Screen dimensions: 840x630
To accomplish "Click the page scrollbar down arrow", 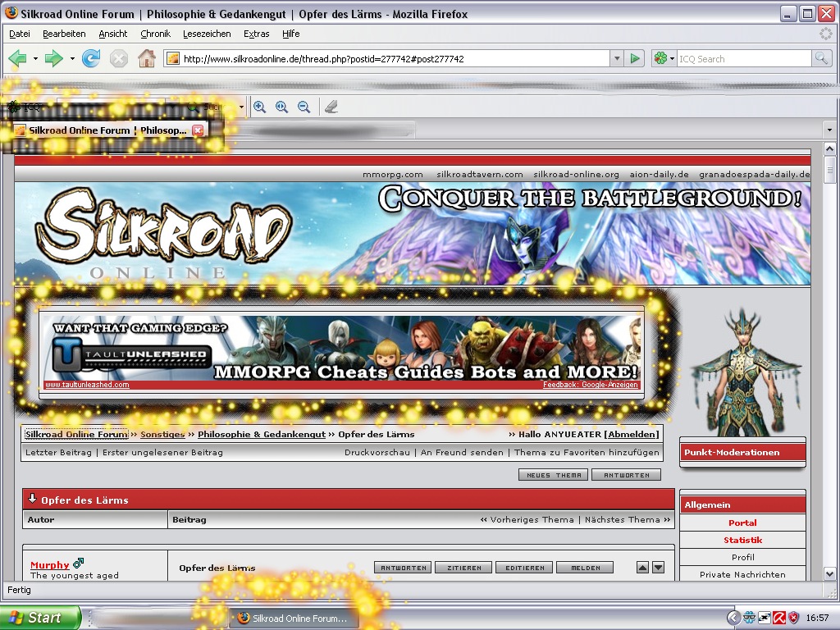I will [829, 573].
